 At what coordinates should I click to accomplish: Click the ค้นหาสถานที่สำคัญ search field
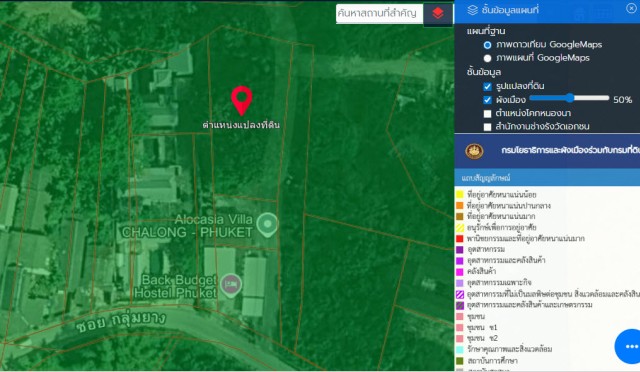380,13
